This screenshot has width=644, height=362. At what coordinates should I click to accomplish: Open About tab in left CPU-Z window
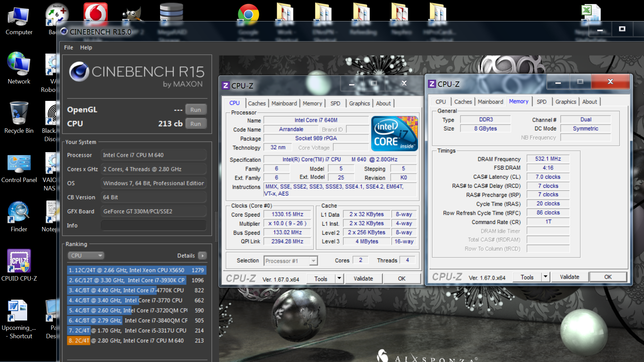[383, 103]
